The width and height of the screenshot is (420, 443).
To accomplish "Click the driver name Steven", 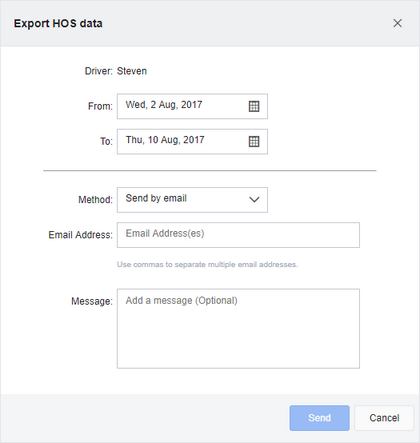I will tap(132, 71).
